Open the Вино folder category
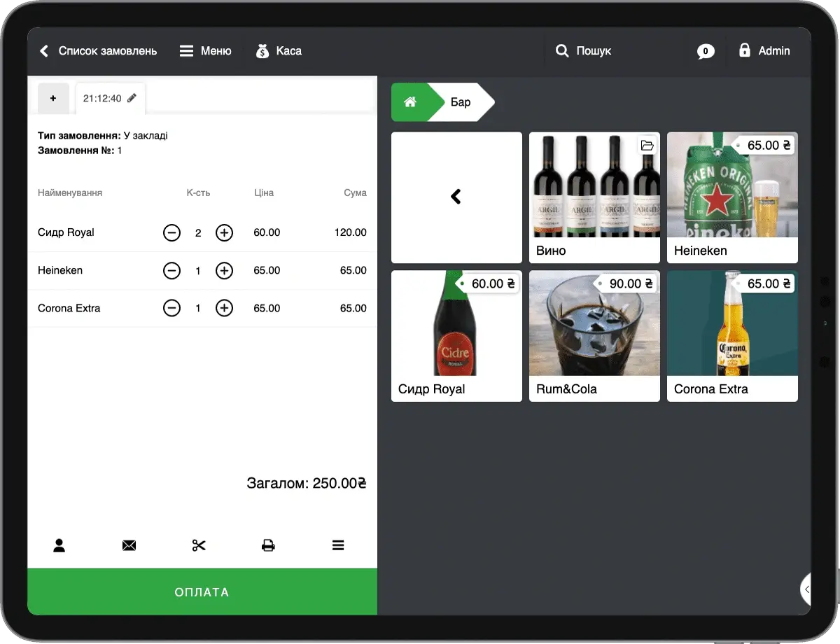The height and width of the screenshot is (644, 840). point(594,197)
